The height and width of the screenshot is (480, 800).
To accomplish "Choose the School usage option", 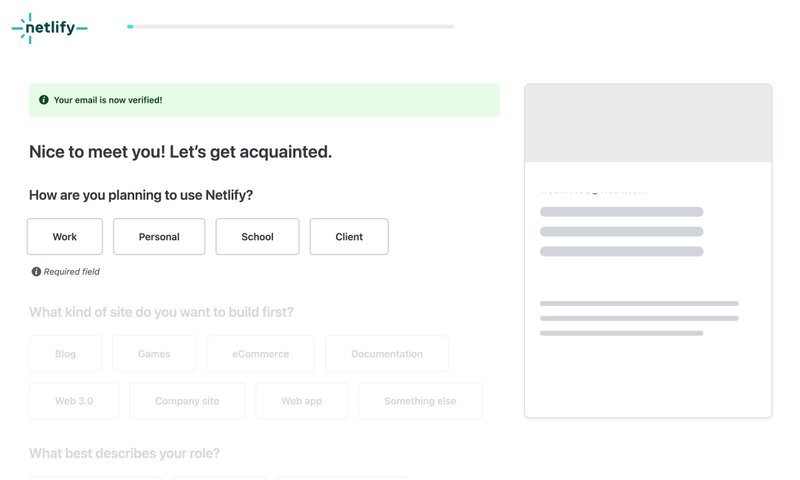I will click(257, 237).
